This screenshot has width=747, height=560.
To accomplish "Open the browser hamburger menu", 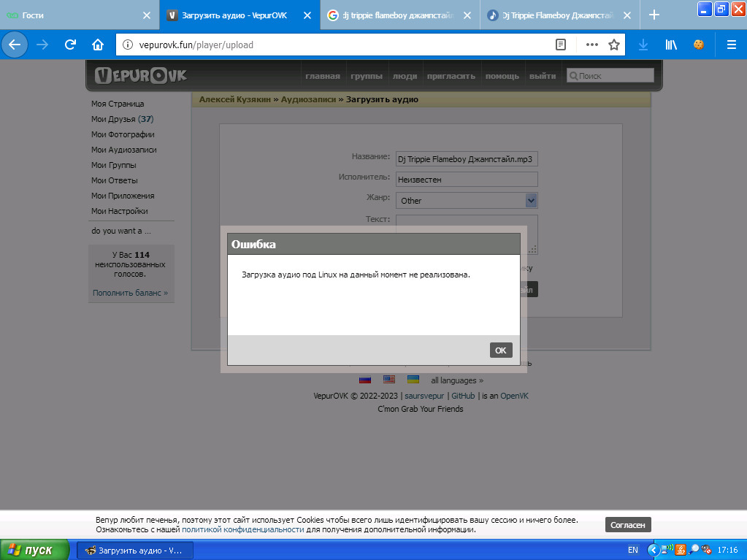I will (x=732, y=45).
